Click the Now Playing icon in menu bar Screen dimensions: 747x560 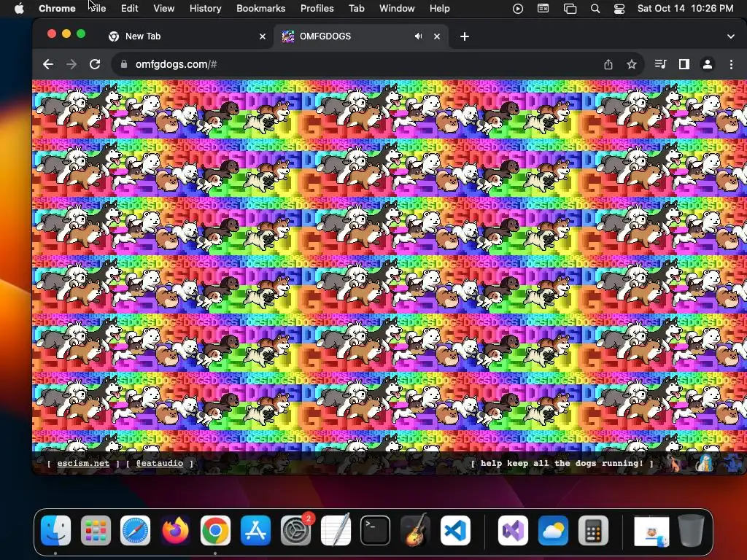pyautogui.click(x=518, y=8)
